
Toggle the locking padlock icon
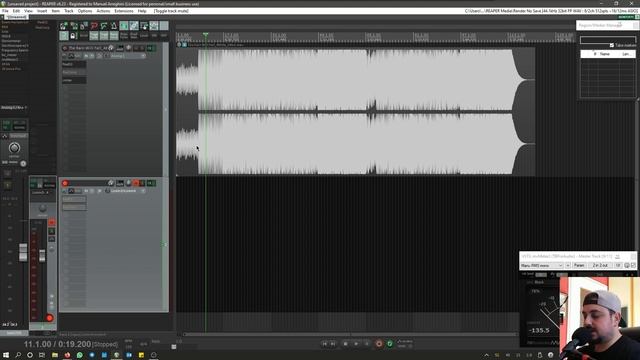coord(73,36)
